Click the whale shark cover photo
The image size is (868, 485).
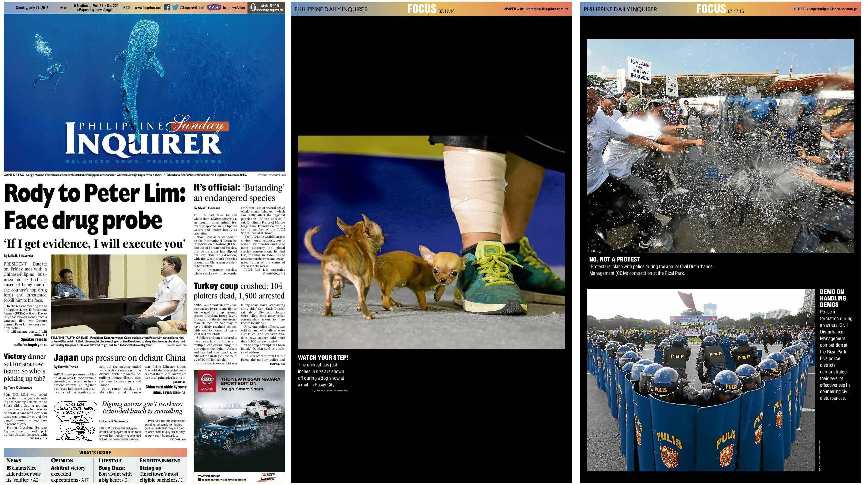pos(144,93)
